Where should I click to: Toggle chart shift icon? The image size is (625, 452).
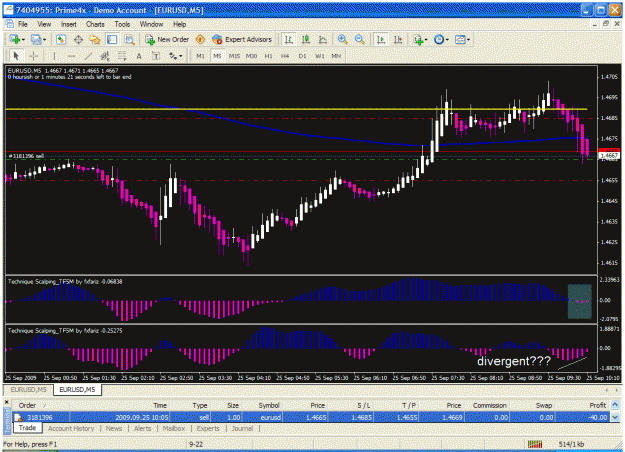coord(398,39)
